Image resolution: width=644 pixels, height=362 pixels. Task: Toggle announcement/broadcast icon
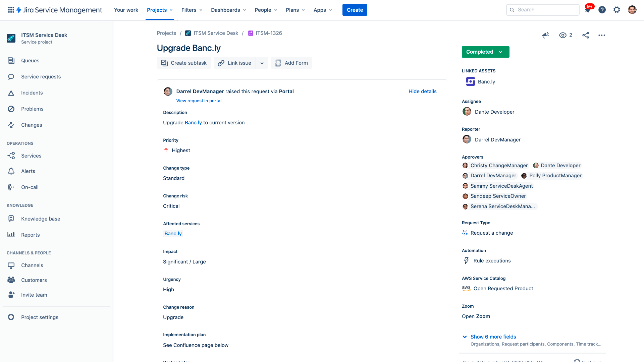coord(546,35)
